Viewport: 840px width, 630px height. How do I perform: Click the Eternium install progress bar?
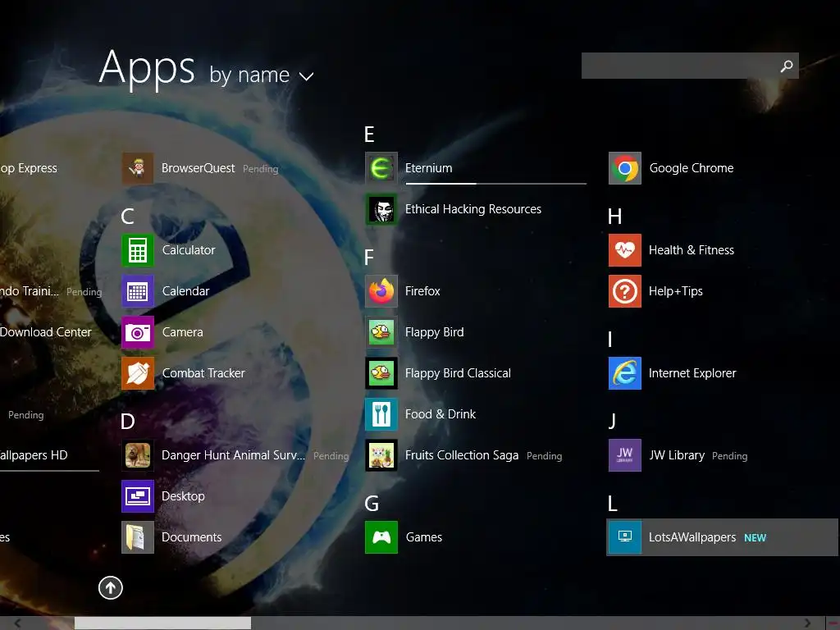click(x=496, y=183)
